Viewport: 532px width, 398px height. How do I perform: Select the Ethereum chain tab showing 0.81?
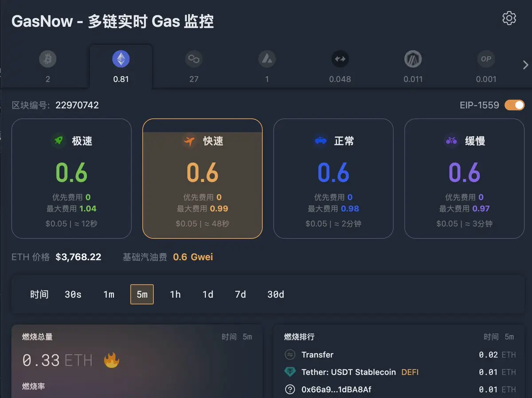(121, 67)
